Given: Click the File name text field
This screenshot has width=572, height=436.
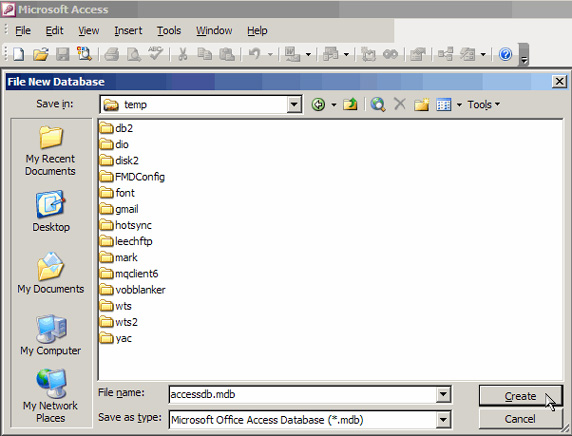Looking at the screenshot, I should pyautogui.click(x=303, y=394).
